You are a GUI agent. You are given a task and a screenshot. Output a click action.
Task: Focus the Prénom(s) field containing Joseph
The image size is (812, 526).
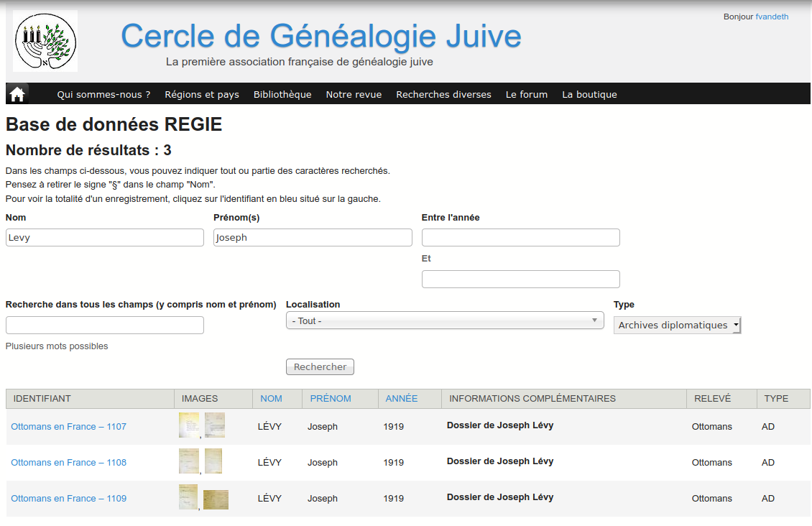coord(313,238)
